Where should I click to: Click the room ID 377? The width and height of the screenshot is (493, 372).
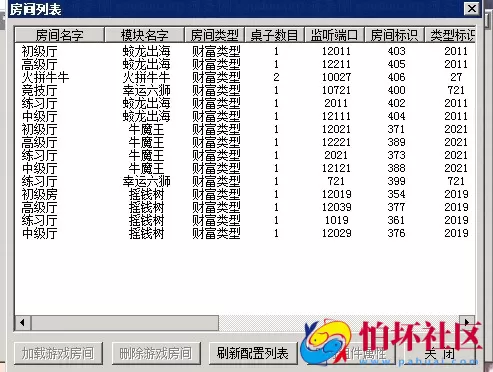(x=396, y=207)
